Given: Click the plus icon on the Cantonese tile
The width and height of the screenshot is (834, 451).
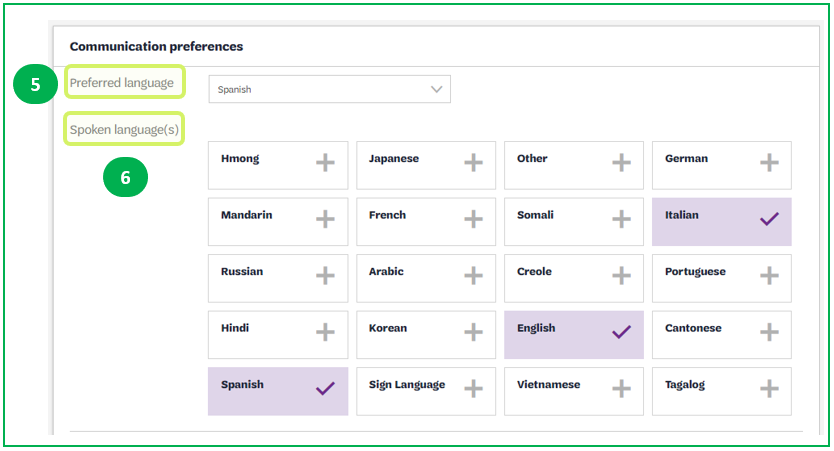Looking at the screenshot, I should pyautogui.click(x=769, y=332).
